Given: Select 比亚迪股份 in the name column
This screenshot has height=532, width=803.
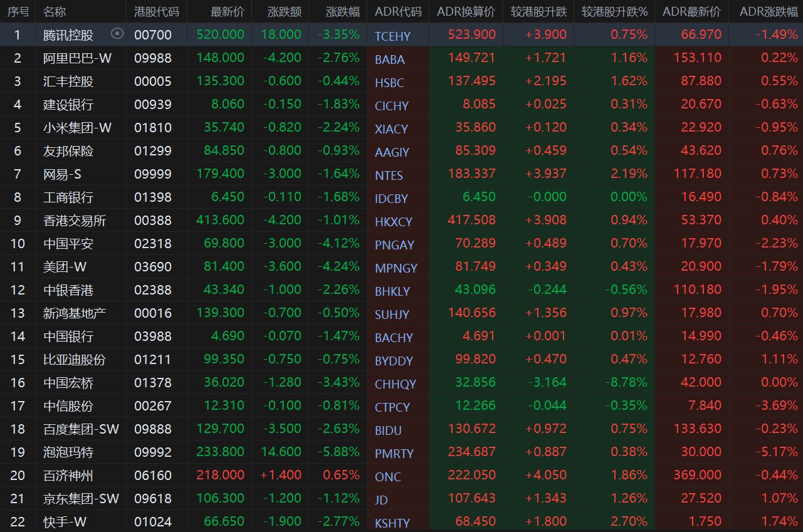Looking at the screenshot, I should 75,360.
